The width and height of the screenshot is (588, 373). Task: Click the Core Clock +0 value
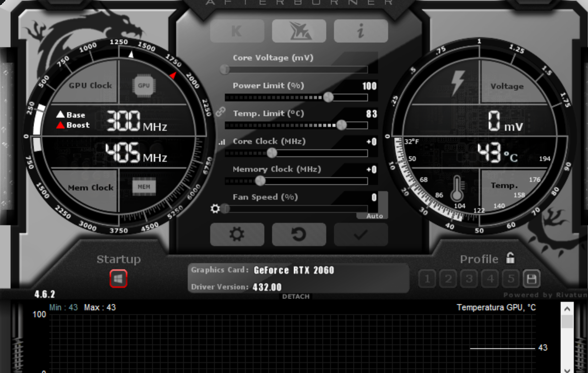371,142
